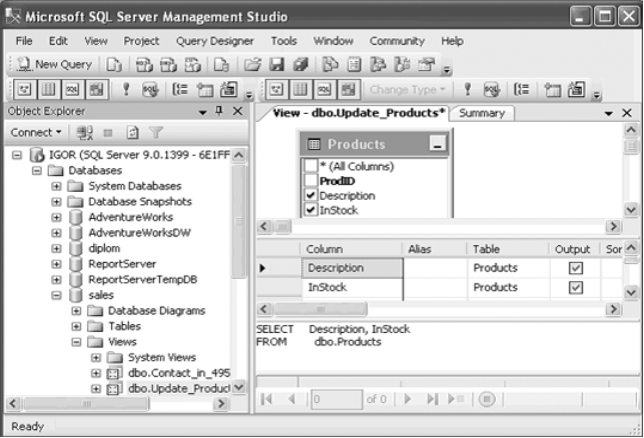Open the Connect dropdown in Object Explorer
Screen dimensions: 644x438
pos(36,132)
